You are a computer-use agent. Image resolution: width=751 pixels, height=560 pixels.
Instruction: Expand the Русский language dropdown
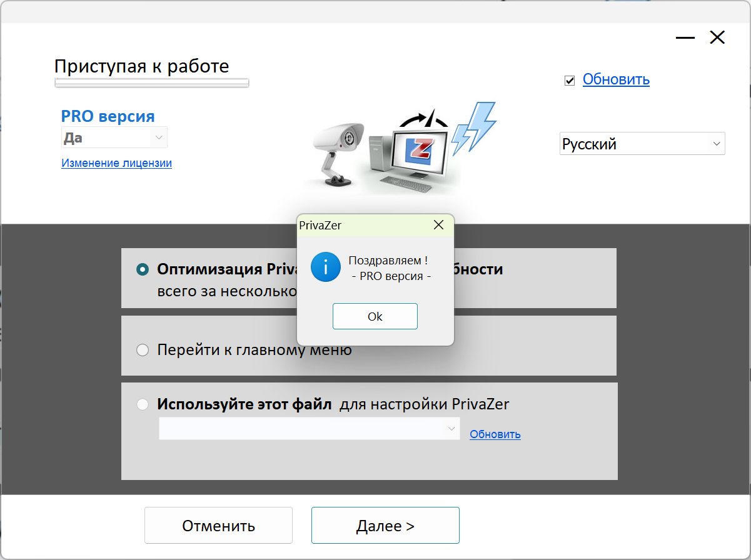click(642, 144)
